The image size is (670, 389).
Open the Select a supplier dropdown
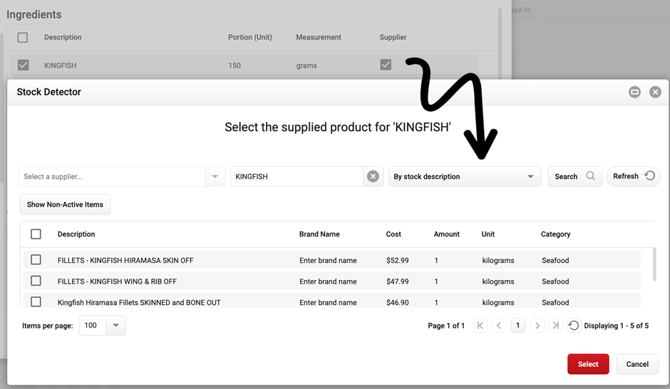(x=215, y=177)
